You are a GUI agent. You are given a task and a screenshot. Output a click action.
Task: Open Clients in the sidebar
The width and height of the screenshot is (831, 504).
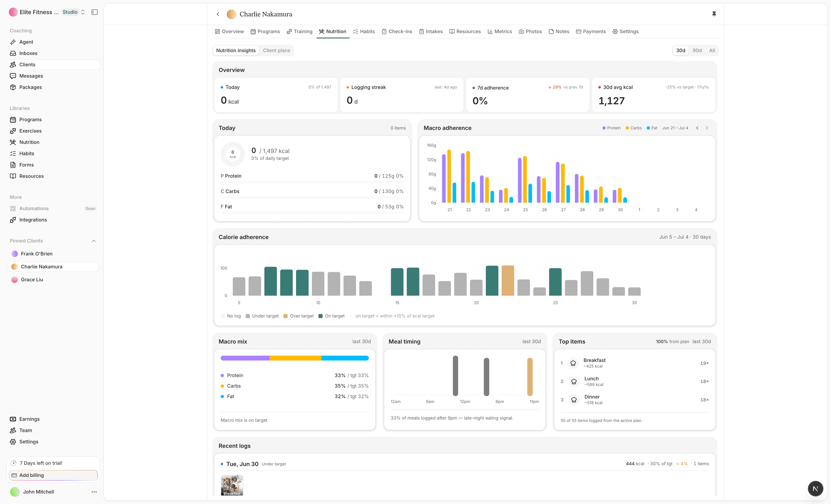pyautogui.click(x=53, y=64)
